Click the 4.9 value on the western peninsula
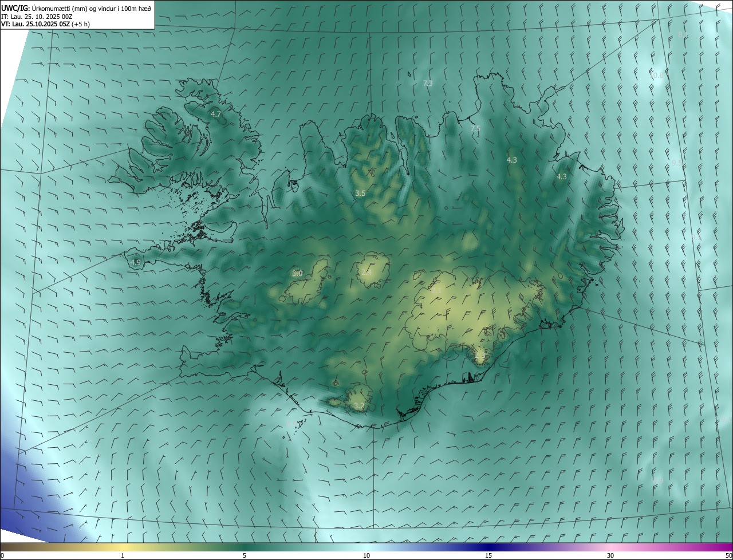The width and height of the screenshot is (733, 560). point(136,263)
